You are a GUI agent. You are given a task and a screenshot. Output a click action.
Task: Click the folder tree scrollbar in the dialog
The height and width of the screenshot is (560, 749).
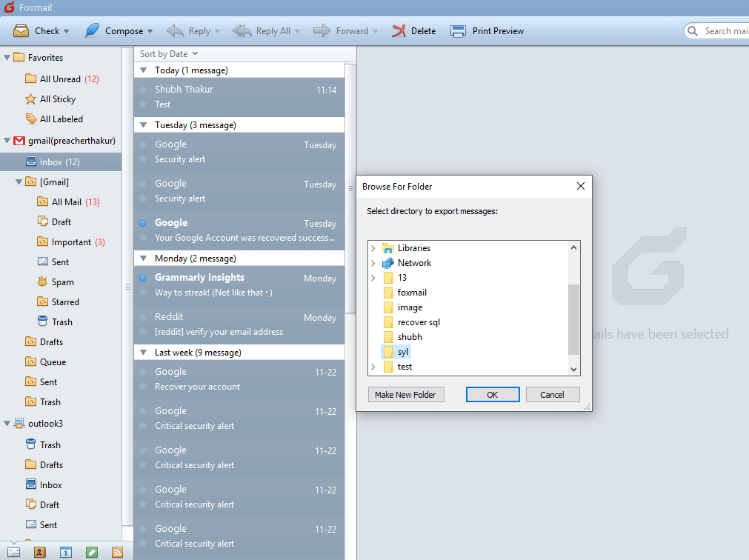[x=573, y=319]
